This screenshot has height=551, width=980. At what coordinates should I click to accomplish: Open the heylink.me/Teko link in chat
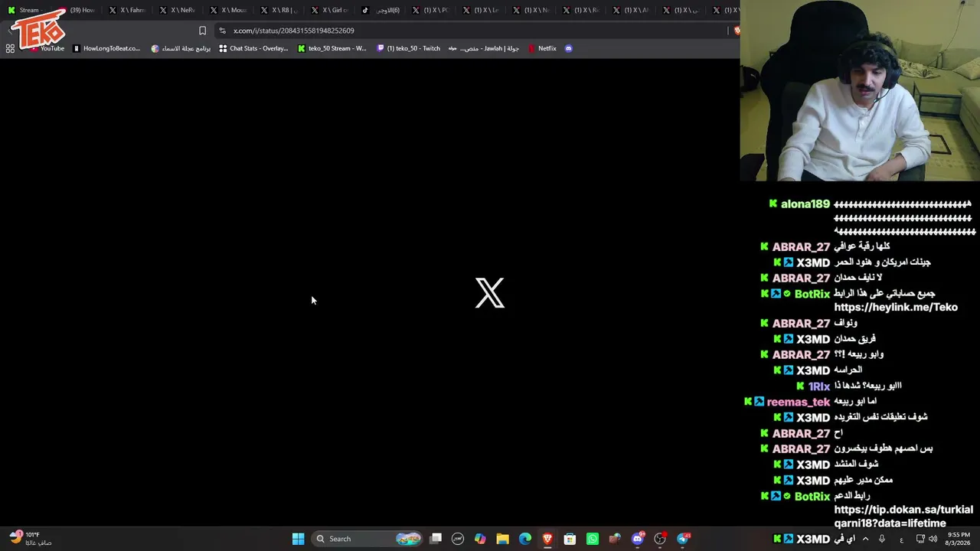(x=896, y=307)
